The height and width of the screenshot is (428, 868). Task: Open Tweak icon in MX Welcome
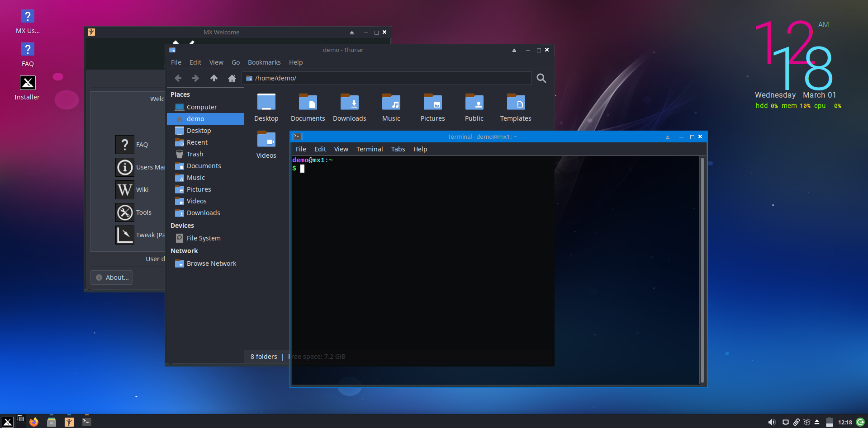pos(125,235)
